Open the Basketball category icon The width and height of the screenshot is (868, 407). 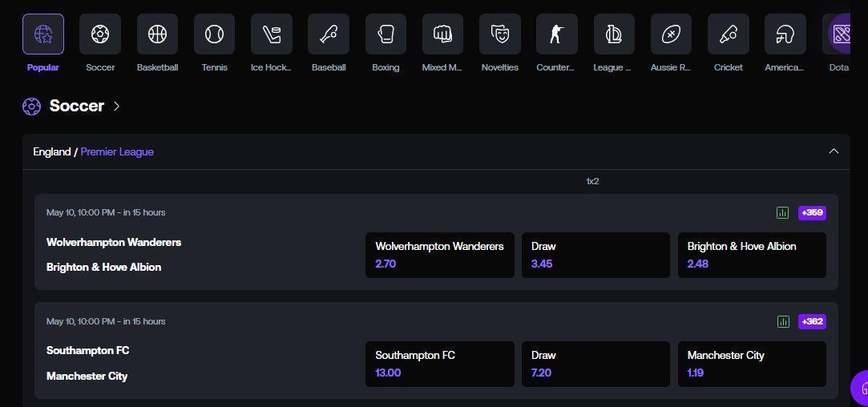tap(157, 34)
